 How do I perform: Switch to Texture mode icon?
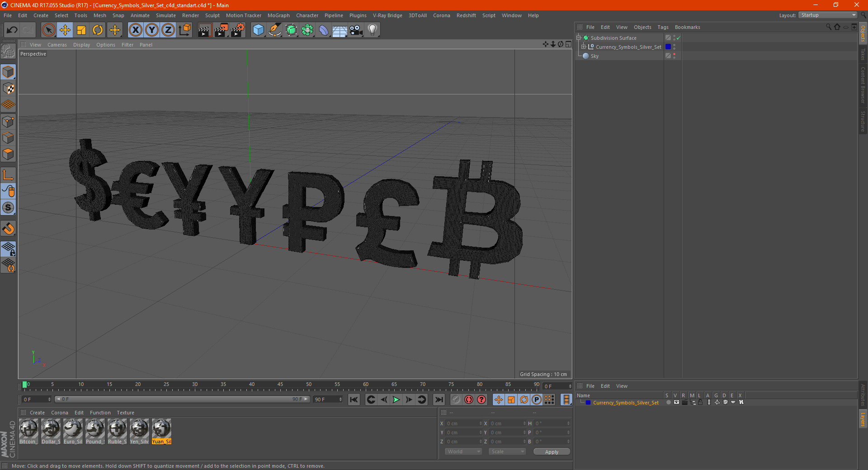8,89
